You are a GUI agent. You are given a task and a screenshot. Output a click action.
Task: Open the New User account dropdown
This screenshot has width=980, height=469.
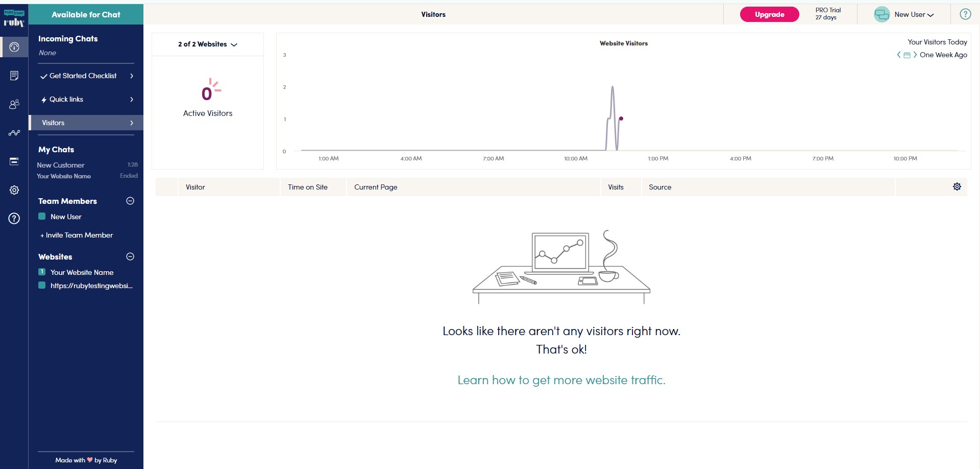coord(904,14)
